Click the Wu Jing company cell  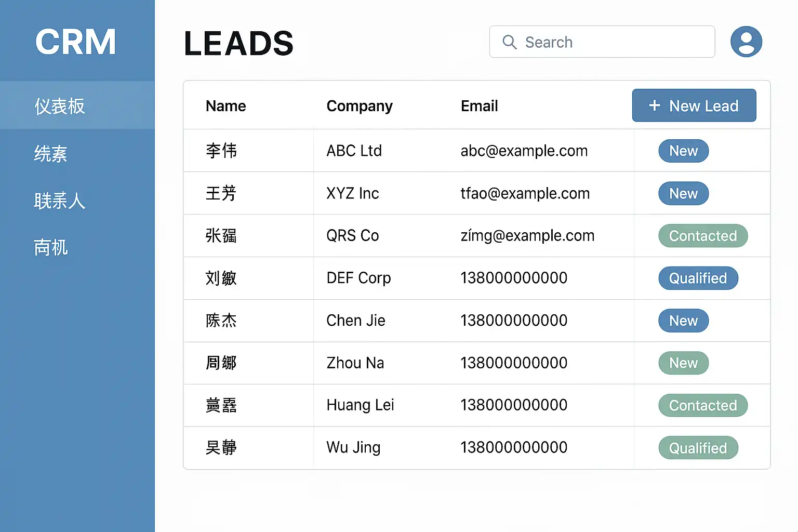[354, 447]
